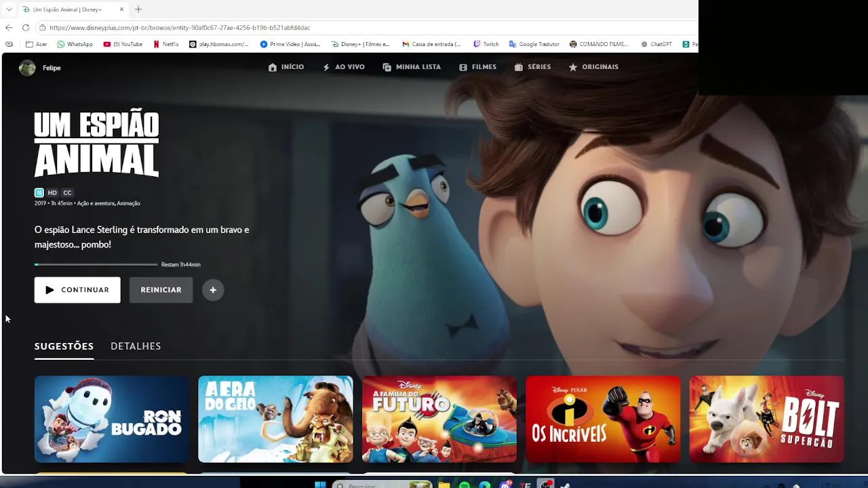Screen dimensions: 868x488
Task: Open Netflix bookmark
Action: point(166,44)
